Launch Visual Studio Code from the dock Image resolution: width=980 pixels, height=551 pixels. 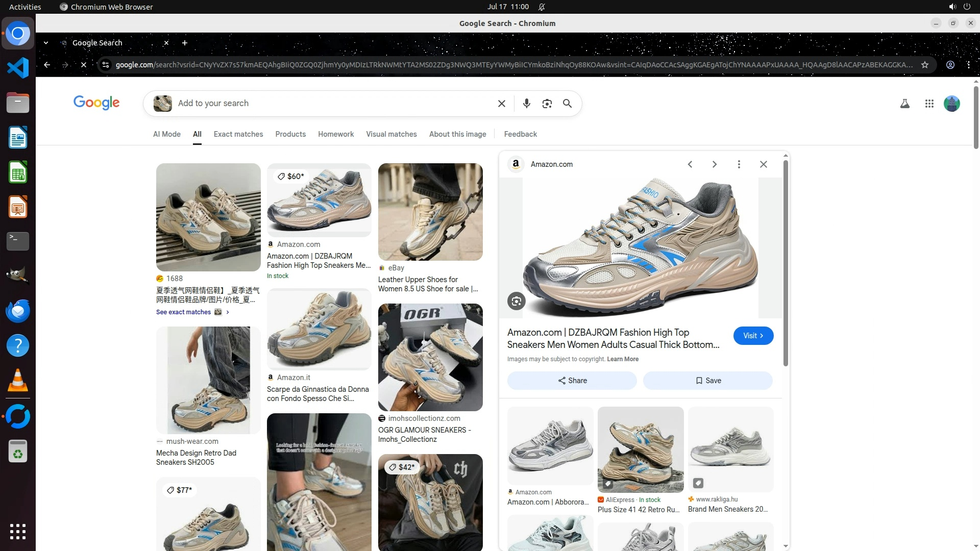click(x=18, y=68)
